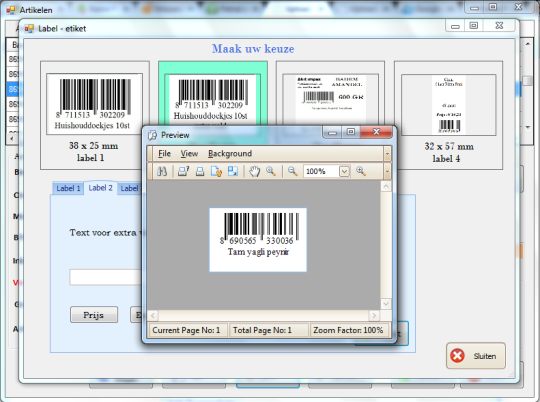Maximize the Preview window
Image resolution: width=540 pixels, height=402 pixels.
pyautogui.click(x=351, y=132)
